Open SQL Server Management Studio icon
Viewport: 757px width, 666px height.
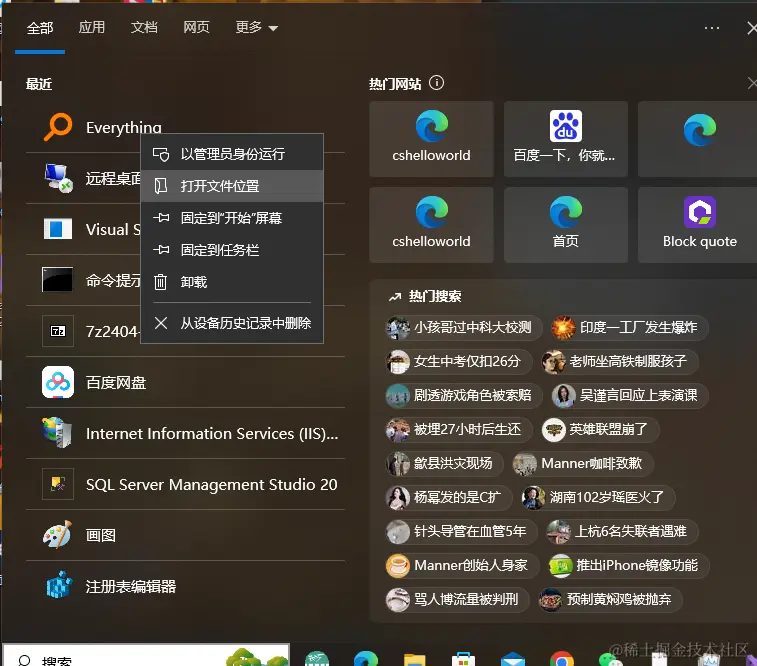pos(58,484)
